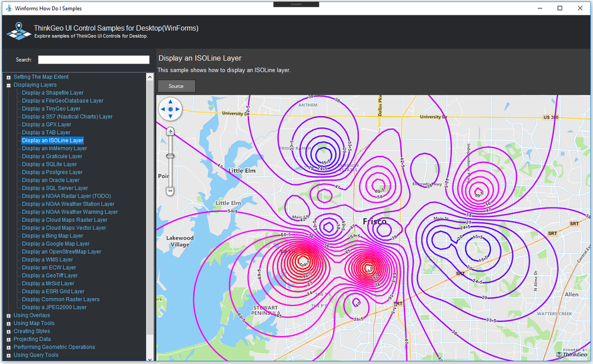Viewport: 593px width, 364px height.
Task: Select Display an ISOLine Layer item
Action: 53,141
